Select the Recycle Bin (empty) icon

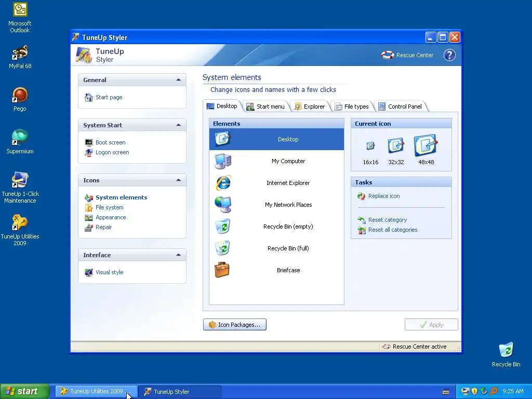(x=223, y=227)
